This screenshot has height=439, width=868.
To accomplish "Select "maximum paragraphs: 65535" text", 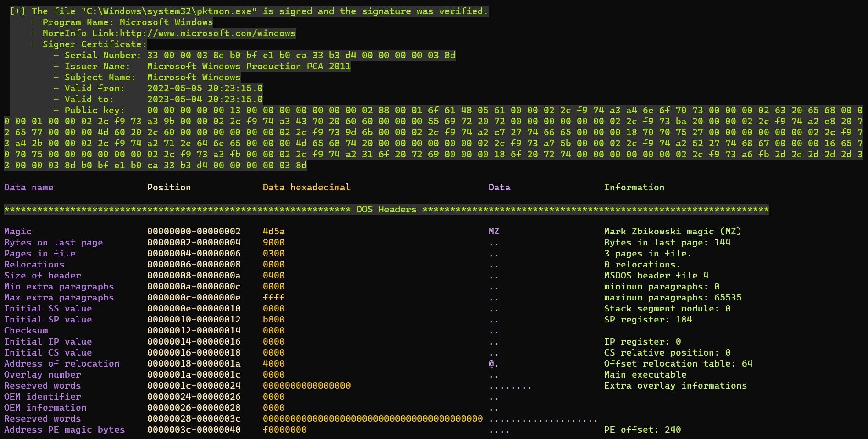I will [x=673, y=298].
